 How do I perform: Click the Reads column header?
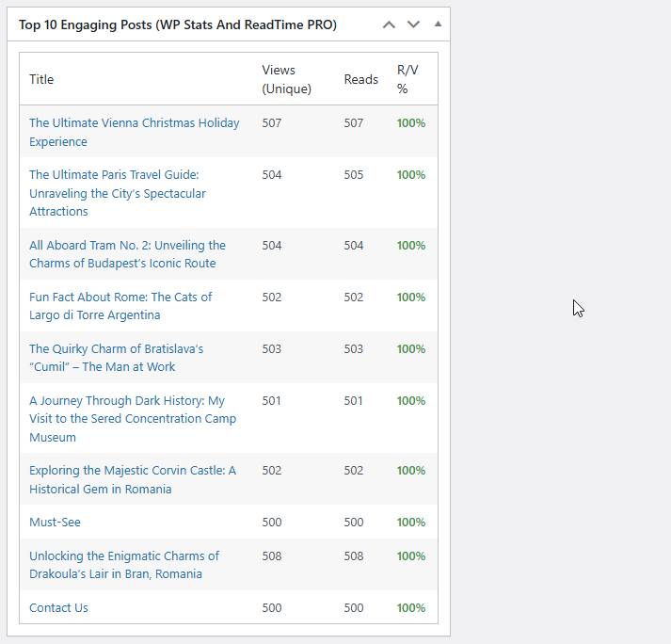point(360,79)
